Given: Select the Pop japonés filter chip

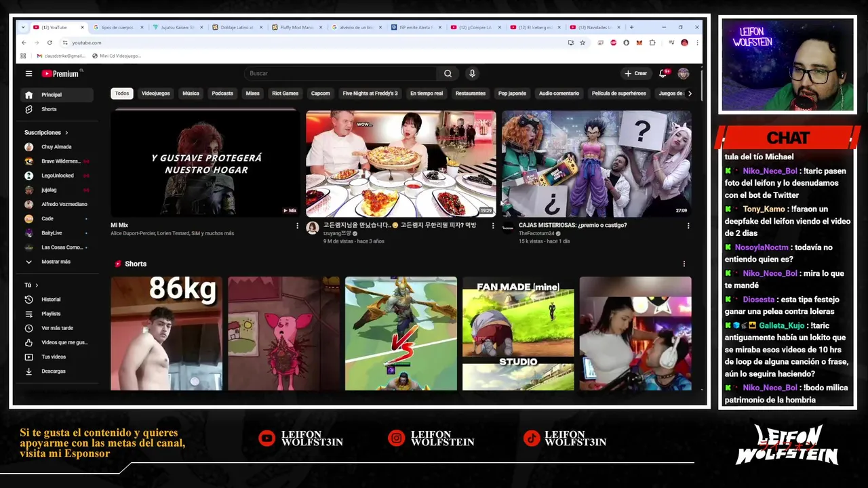Looking at the screenshot, I should point(512,94).
